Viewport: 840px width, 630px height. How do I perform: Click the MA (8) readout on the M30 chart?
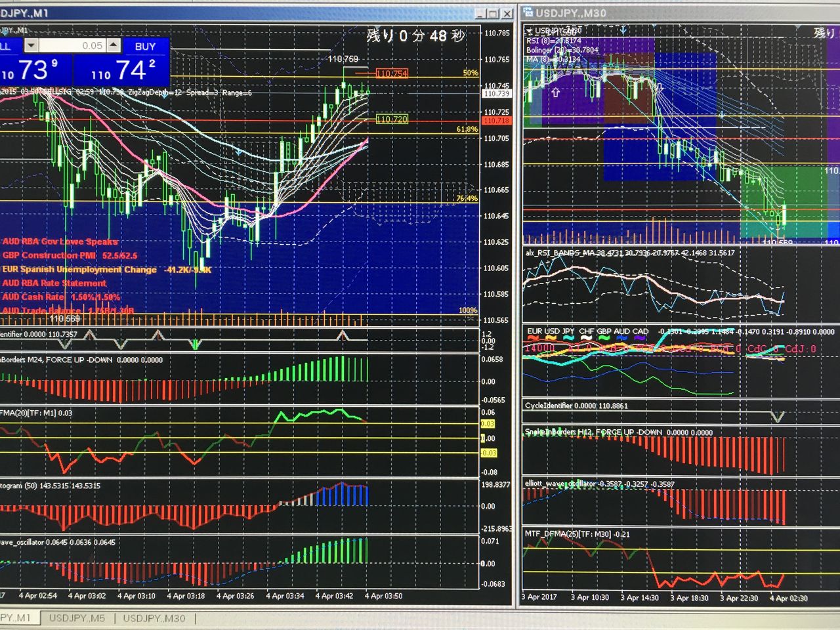coord(553,59)
